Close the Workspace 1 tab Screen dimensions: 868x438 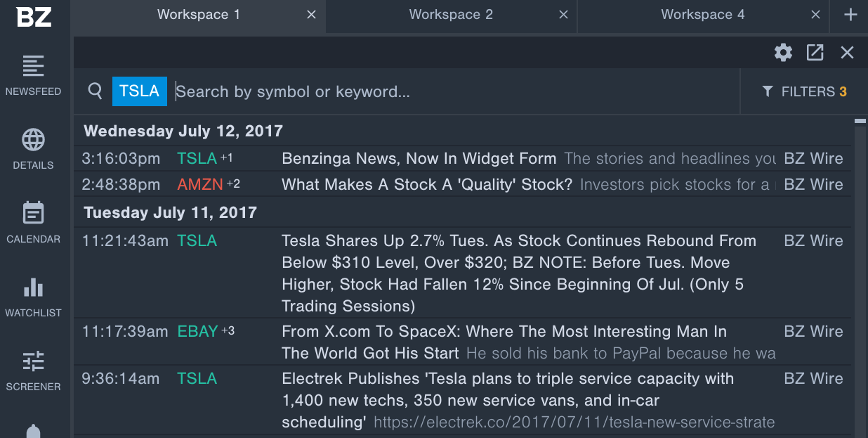pyautogui.click(x=312, y=15)
